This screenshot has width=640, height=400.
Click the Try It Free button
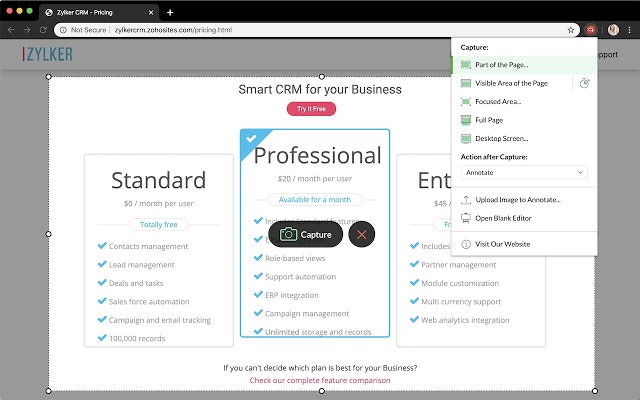click(x=311, y=109)
